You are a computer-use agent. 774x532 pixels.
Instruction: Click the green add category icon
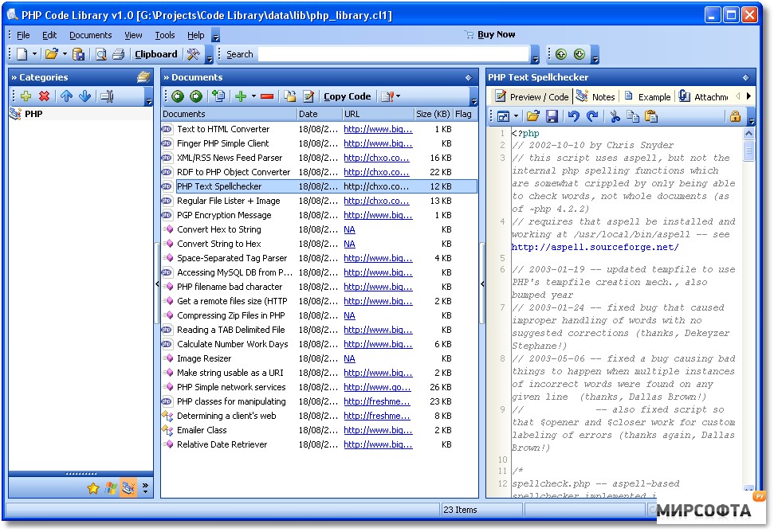(x=26, y=96)
